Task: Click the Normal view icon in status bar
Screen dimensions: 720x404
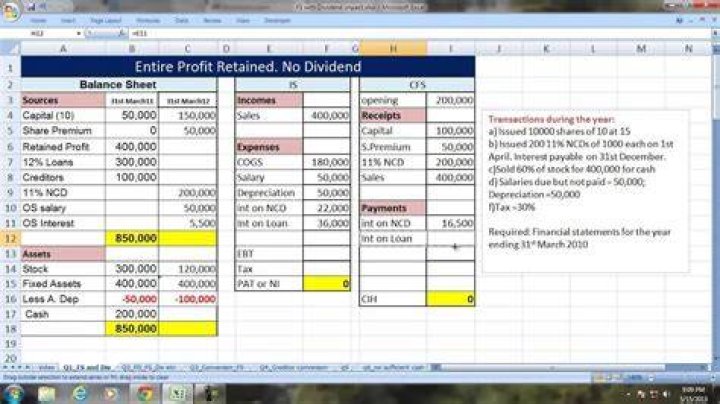Action: pos(599,378)
